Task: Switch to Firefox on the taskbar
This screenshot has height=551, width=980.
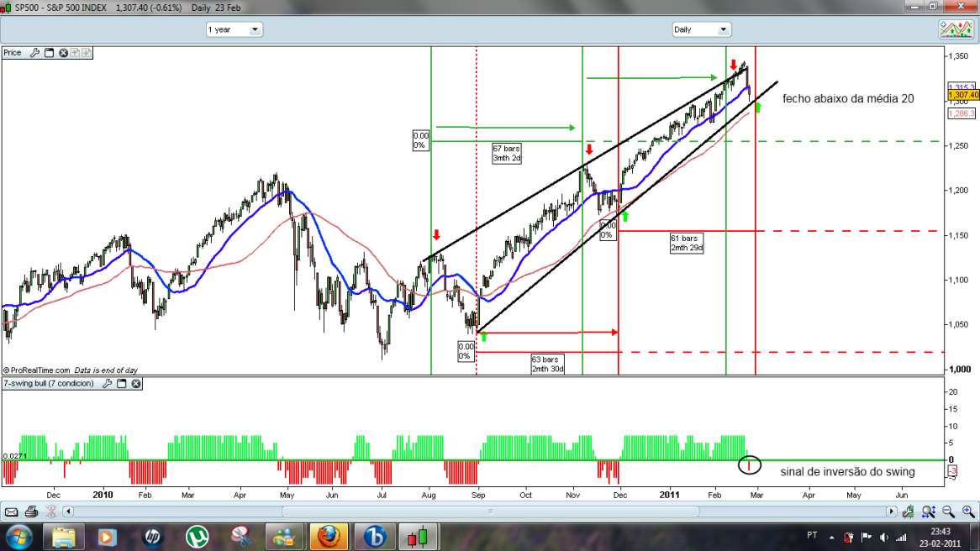Action: 329,538
